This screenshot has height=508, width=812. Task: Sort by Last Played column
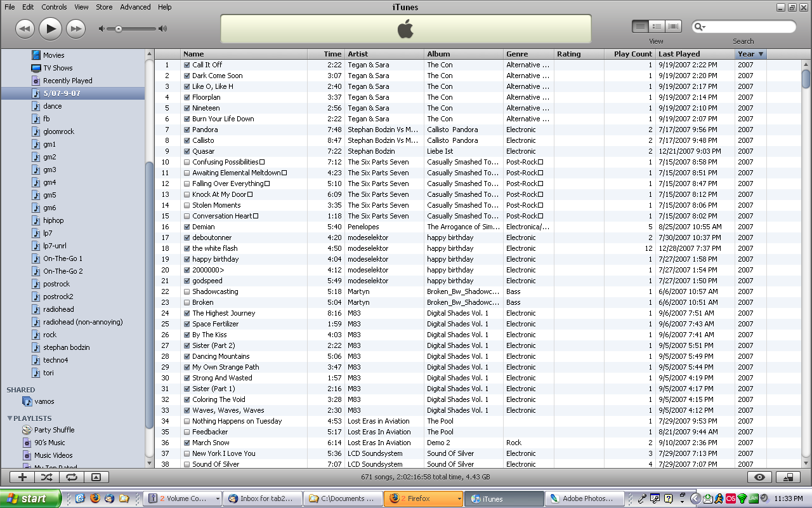click(695, 54)
